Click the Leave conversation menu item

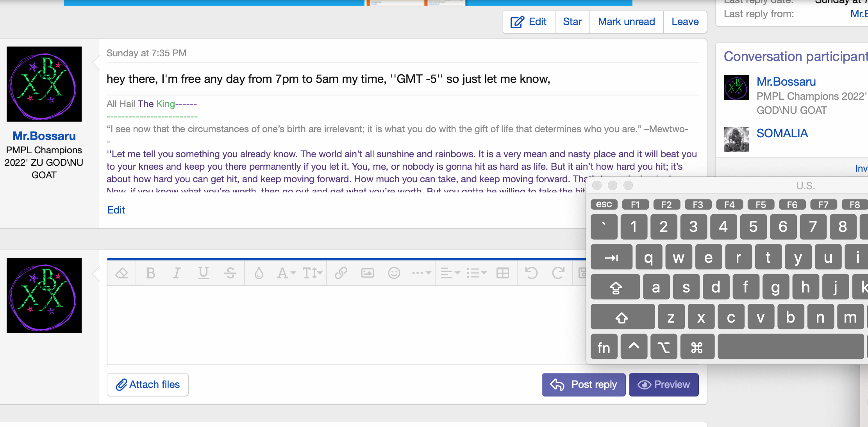[685, 22]
